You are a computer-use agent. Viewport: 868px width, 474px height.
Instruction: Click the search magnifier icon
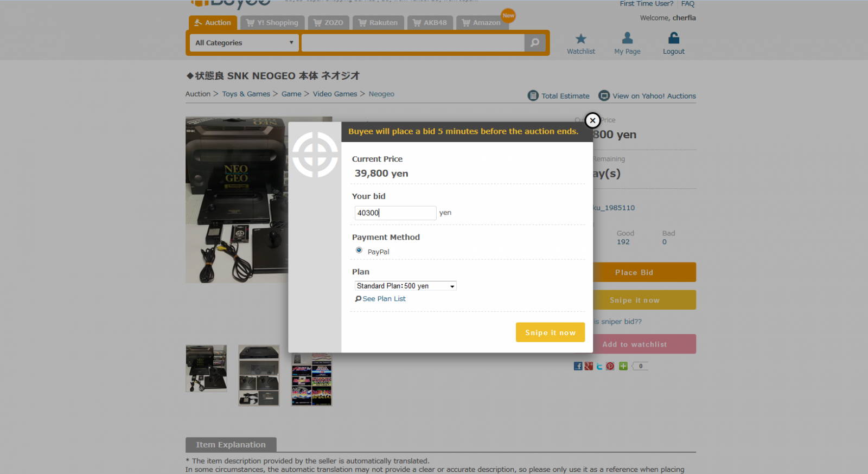pyautogui.click(x=535, y=42)
